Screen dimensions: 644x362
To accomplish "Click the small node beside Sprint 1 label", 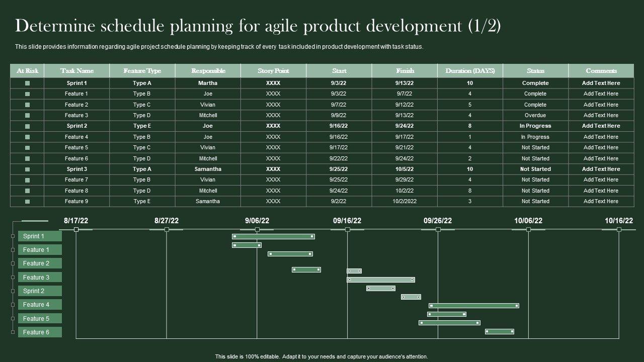I will (13, 236).
